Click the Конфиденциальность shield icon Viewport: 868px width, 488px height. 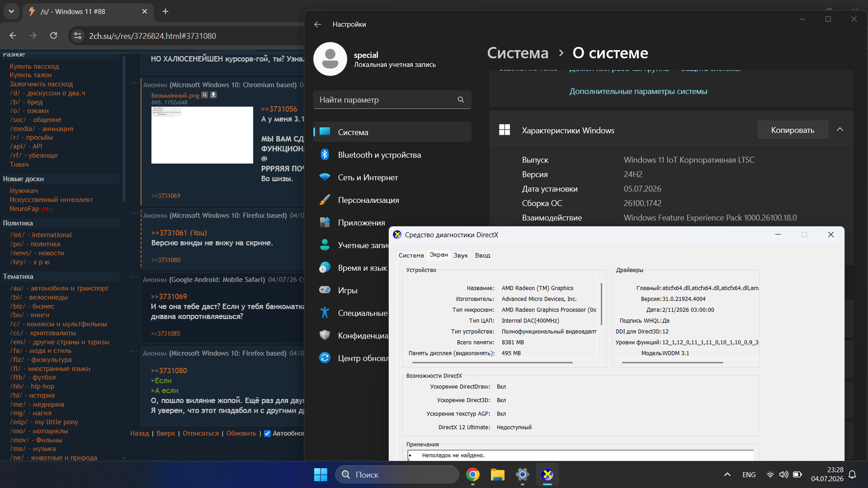pos(325,335)
